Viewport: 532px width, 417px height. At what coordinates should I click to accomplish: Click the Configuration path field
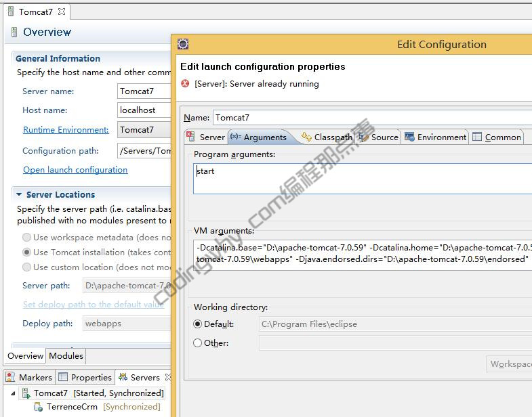click(144, 151)
